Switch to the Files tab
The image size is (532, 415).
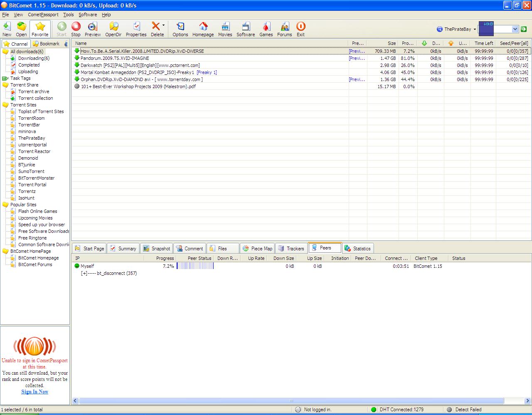[222, 248]
